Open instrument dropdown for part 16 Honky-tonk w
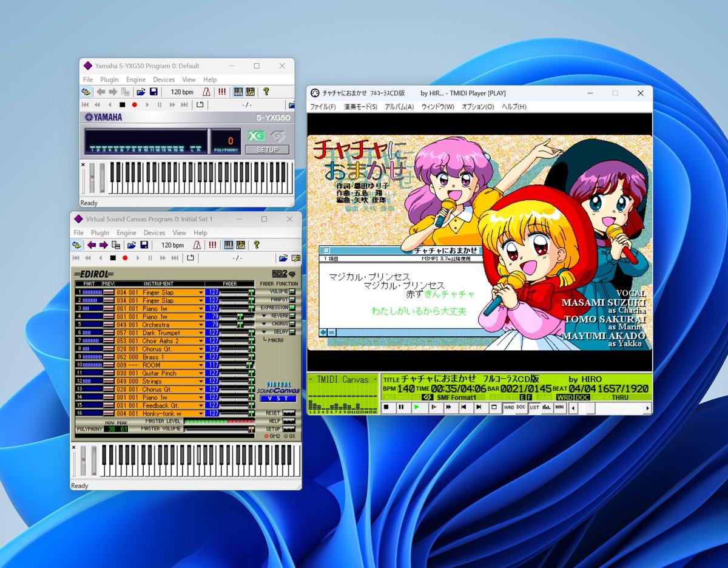The height and width of the screenshot is (568, 728). [x=201, y=413]
